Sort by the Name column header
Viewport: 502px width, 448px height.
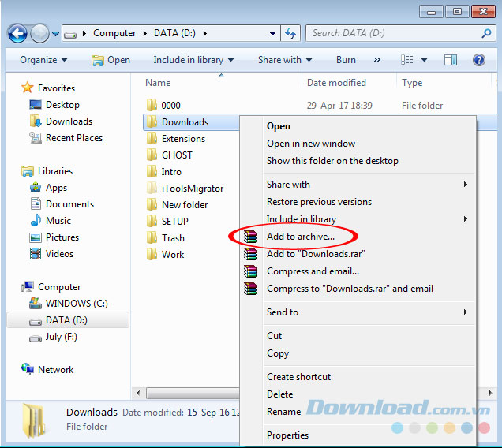click(x=158, y=83)
